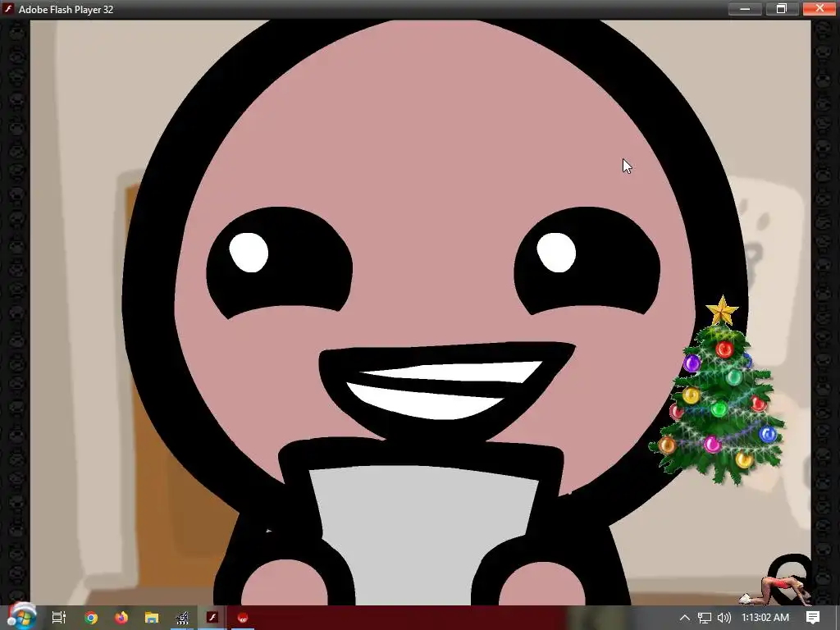Open the clapperboard video app on taskbar
The image size is (840, 630).
tap(182, 618)
